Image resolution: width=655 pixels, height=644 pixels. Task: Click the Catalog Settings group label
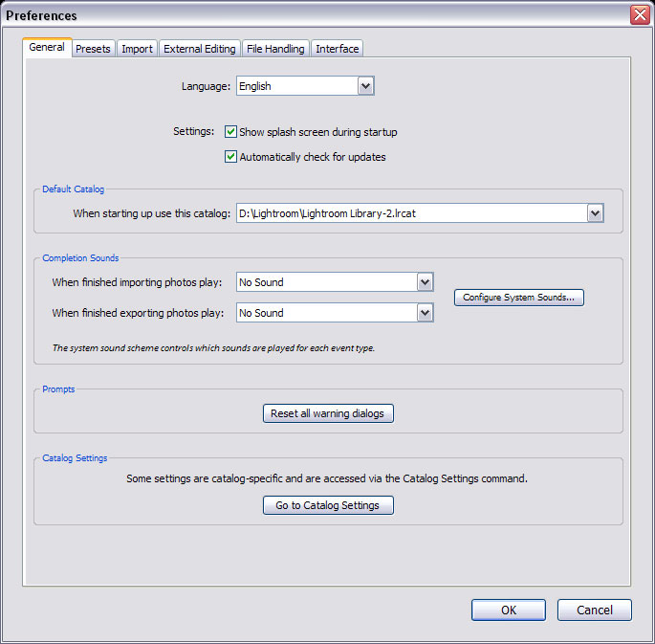coord(75,458)
